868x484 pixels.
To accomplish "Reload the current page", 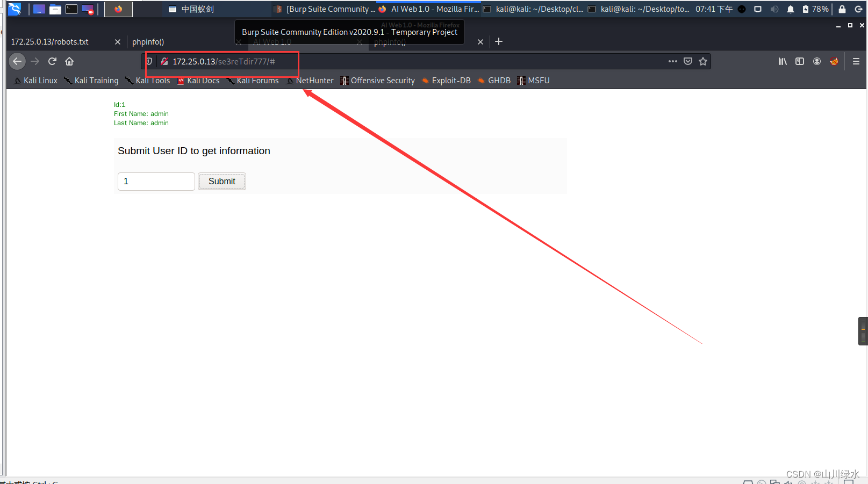I will click(52, 61).
